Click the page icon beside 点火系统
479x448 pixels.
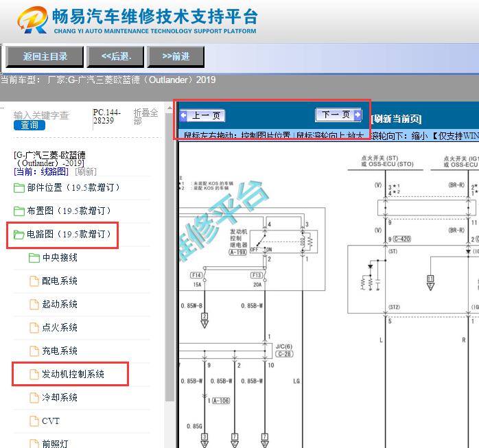[34, 328]
